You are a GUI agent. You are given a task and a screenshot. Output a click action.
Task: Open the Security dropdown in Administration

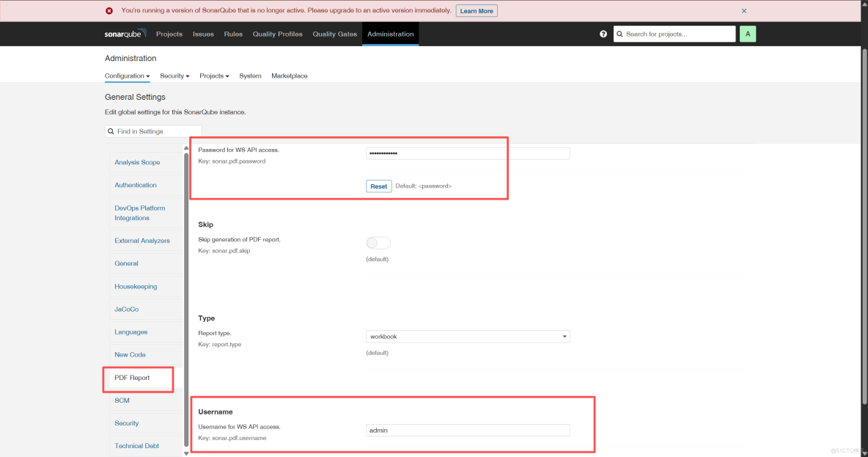pos(174,76)
